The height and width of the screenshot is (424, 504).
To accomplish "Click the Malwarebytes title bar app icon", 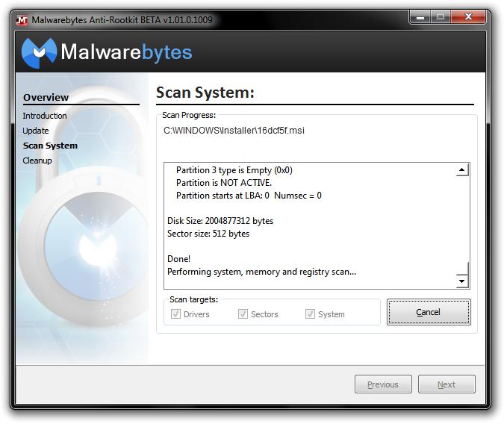I will point(22,20).
